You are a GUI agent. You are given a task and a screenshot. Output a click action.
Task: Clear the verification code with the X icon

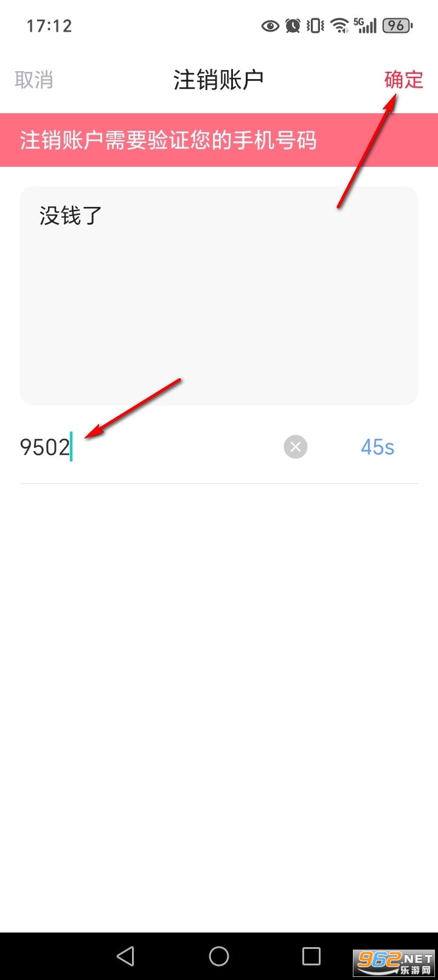point(296,447)
